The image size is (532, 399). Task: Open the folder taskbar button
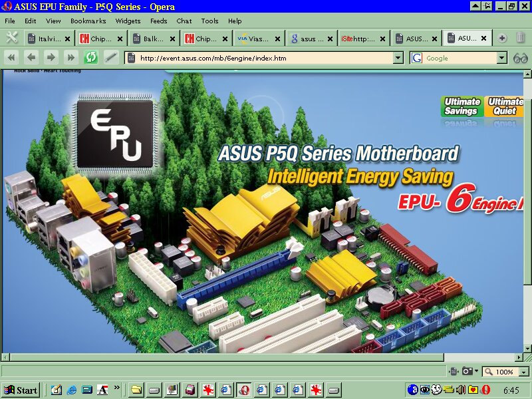point(136,390)
